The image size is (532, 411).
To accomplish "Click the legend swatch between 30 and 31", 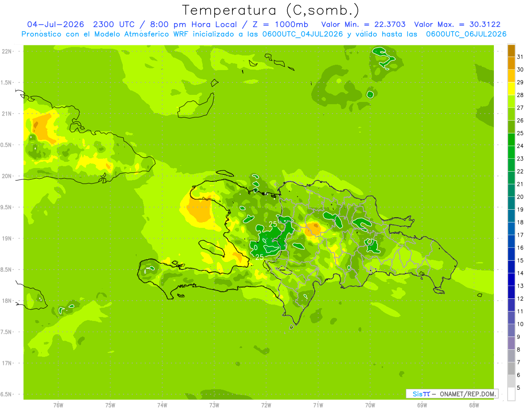I will pyautogui.click(x=511, y=63).
